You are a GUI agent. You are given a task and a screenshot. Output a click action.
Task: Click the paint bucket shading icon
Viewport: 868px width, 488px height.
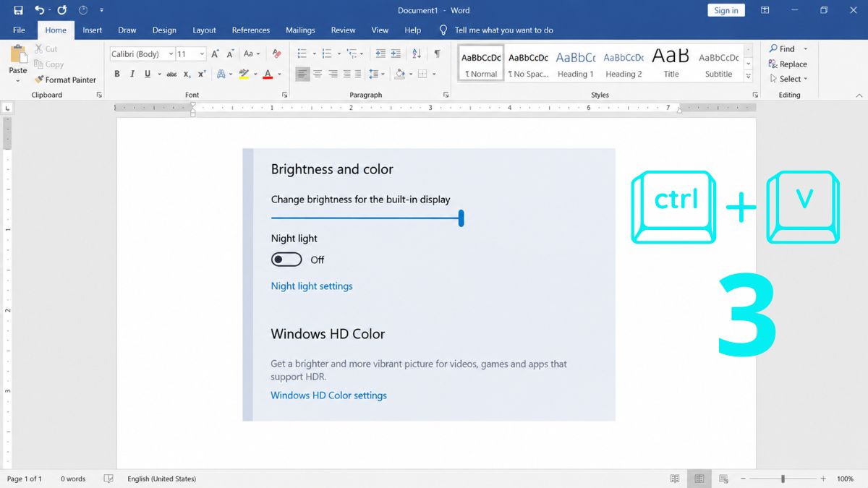point(399,74)
